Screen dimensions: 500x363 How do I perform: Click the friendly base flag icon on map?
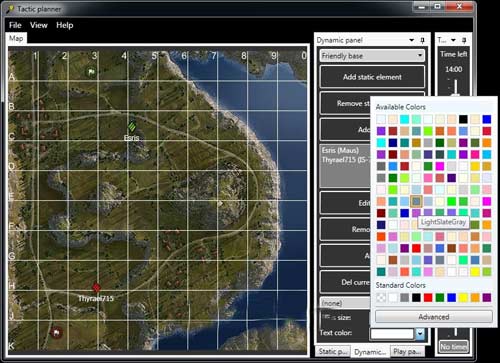[91, 71]
